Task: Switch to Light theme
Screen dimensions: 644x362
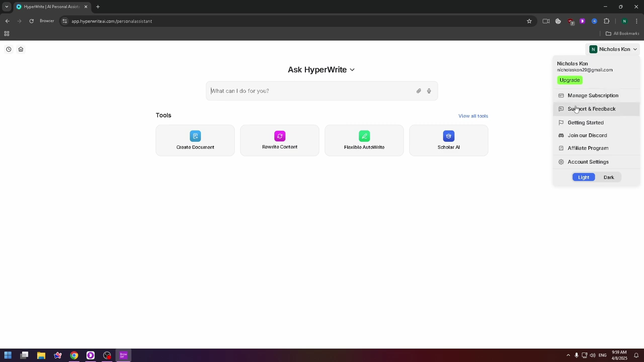Action: pos(584,177)
